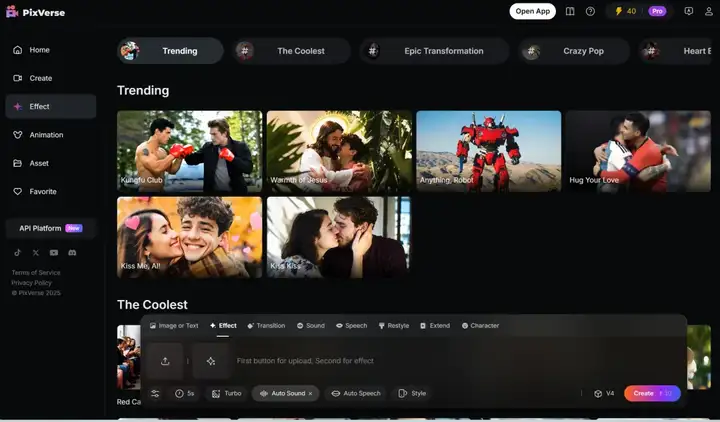Open the tutorial book icon in the header

[570, 11]
